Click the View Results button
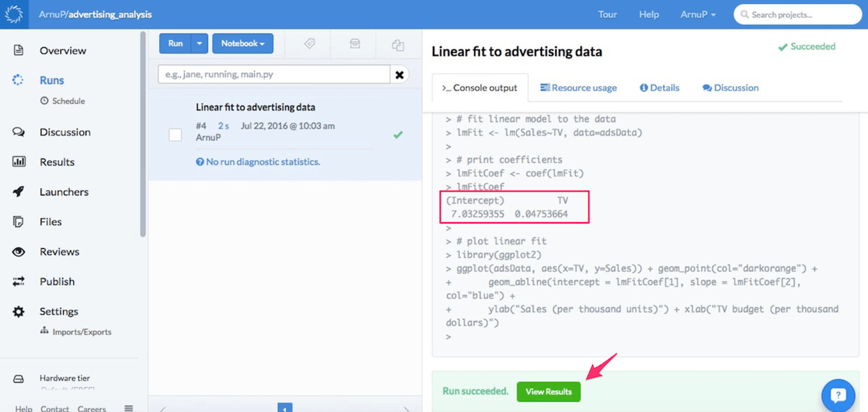Image resolution: width=868 pixels, height=412 pixels. 548,392
